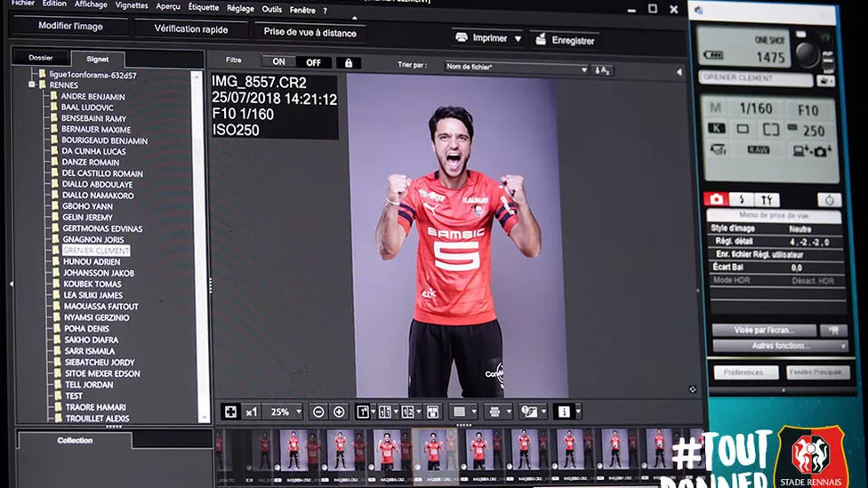Click the self-timer icon in camera panel
Image resolution: width=868 pixels, height=488 pixels.
click(829, 200)
